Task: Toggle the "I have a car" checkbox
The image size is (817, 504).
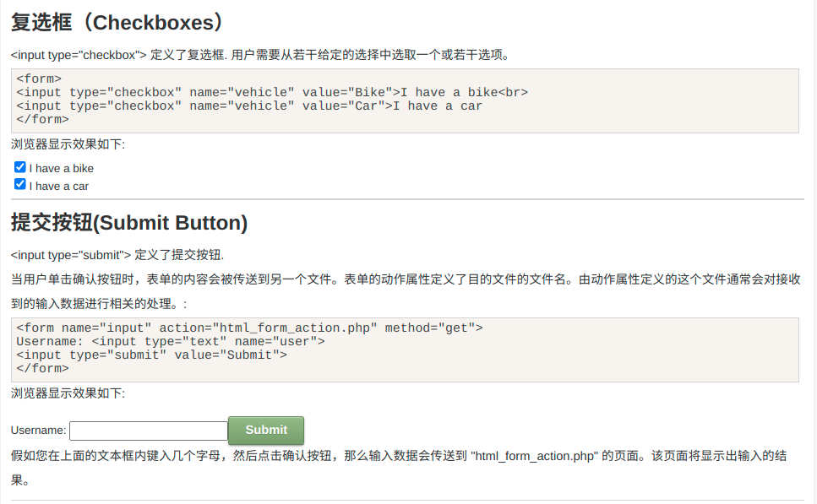Action: pyautogui.click(x=20, y=184)
